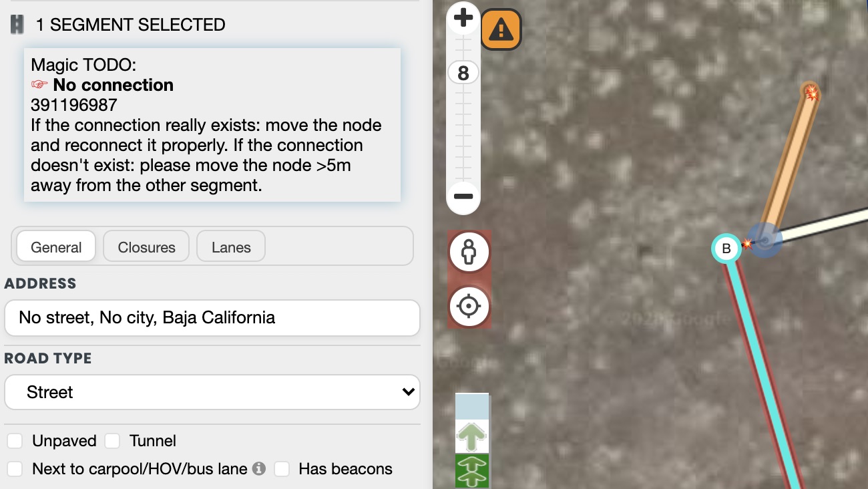Toggle the Tunnel checkbox
The width and height of the screenshot is (868, 489).
pyautogui.click(x=112, y=441)
